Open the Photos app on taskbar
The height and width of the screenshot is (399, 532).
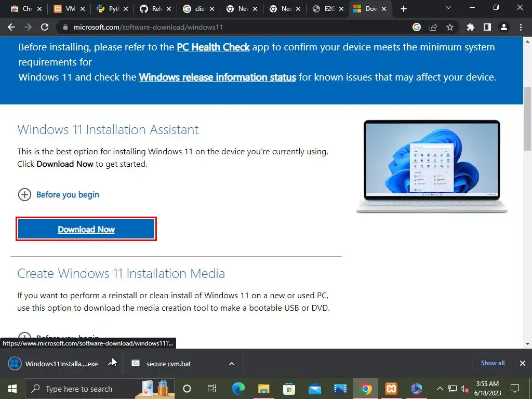point(340,389)
